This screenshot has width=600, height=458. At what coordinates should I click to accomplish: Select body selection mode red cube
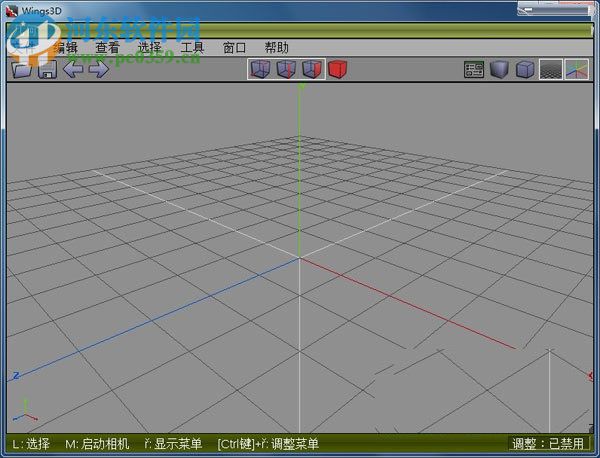(338, 69)
